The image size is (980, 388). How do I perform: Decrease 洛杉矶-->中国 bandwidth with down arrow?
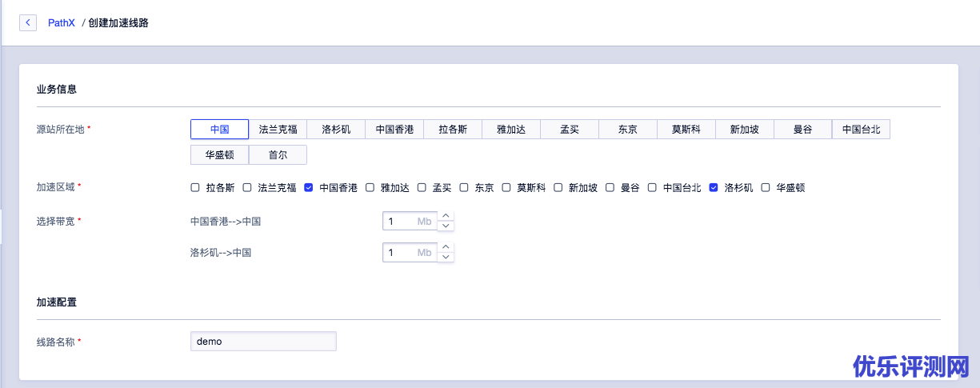pyautogui.click(x=446, y=258)
